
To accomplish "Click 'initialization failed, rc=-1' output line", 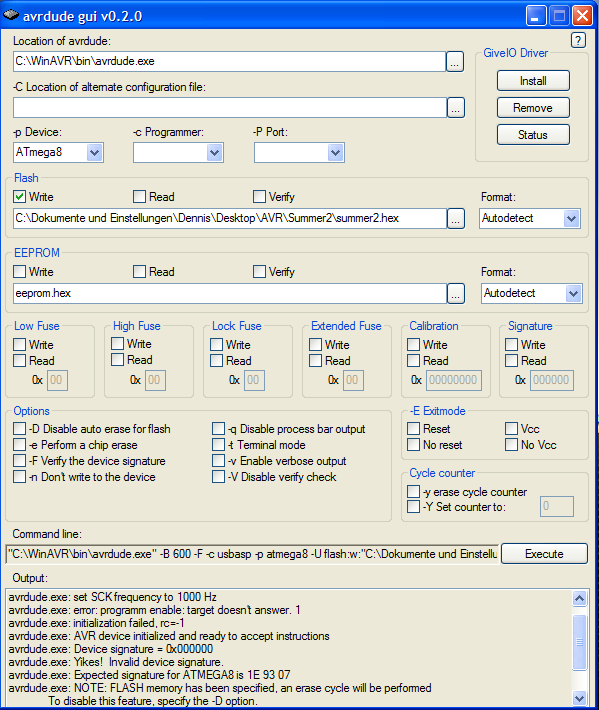I will pos(96,623).
